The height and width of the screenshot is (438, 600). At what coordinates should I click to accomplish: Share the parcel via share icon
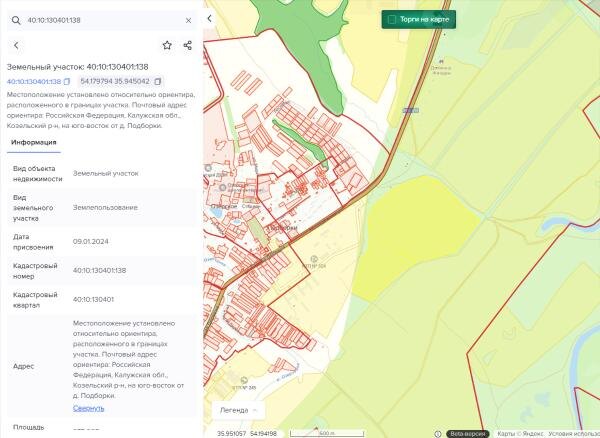(188, 46)
